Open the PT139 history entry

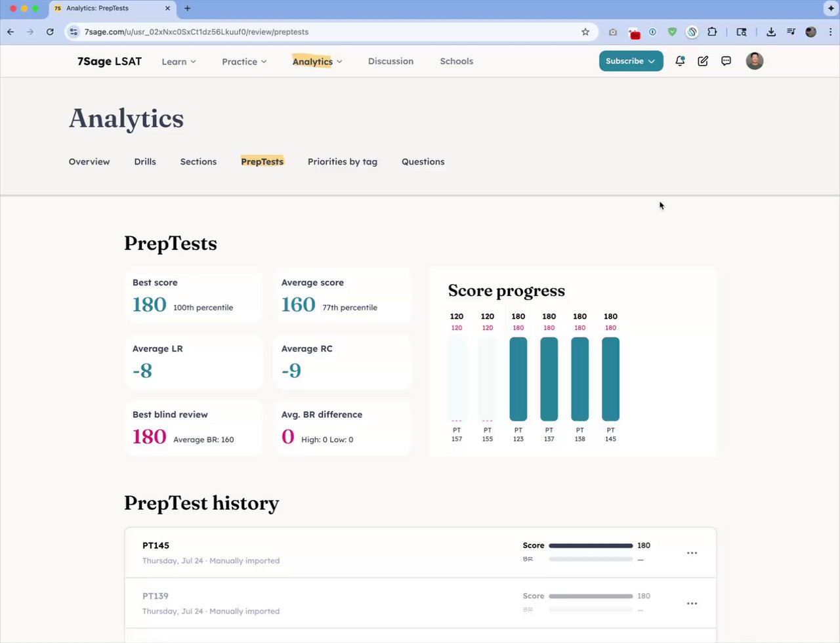click(x=420, y=603)
